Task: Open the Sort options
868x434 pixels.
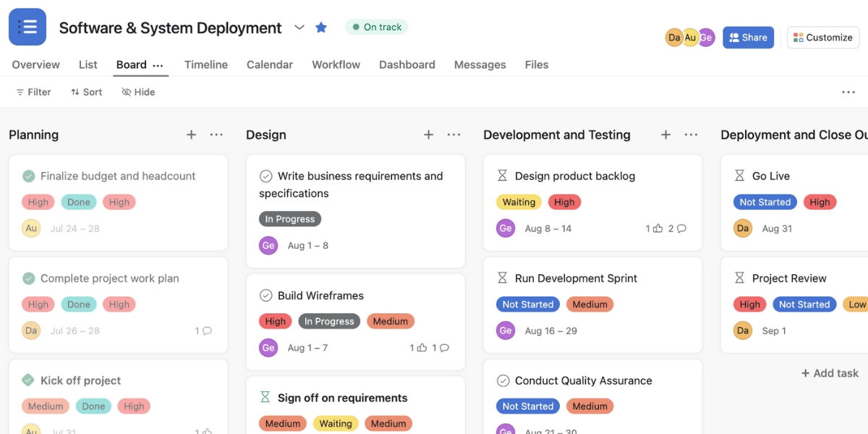Action: point(86,92)
